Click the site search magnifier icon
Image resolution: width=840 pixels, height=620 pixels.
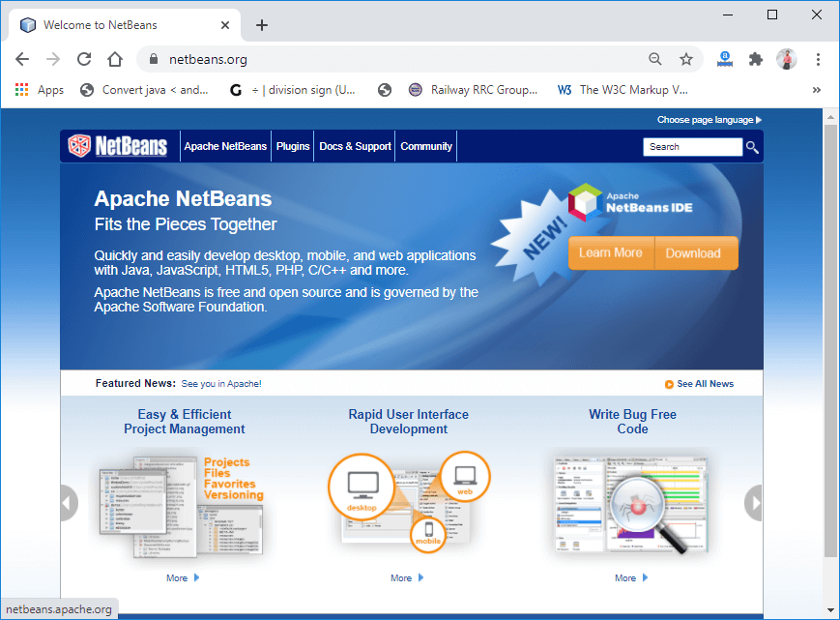tap(752, 147)
